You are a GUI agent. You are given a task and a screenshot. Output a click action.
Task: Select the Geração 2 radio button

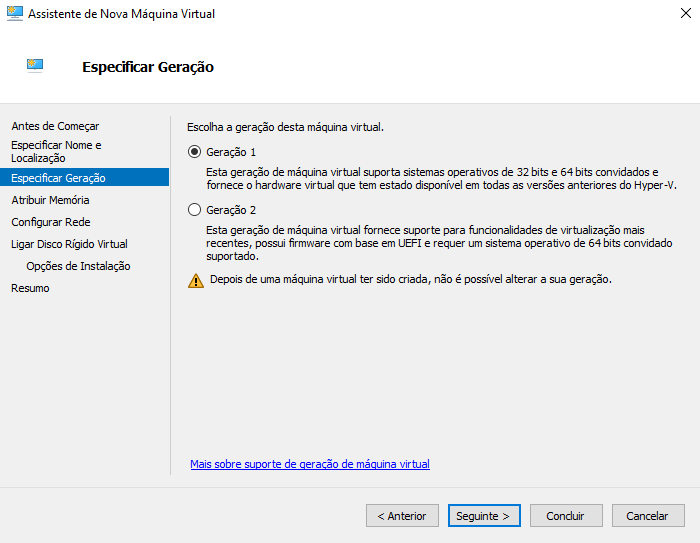195,210
